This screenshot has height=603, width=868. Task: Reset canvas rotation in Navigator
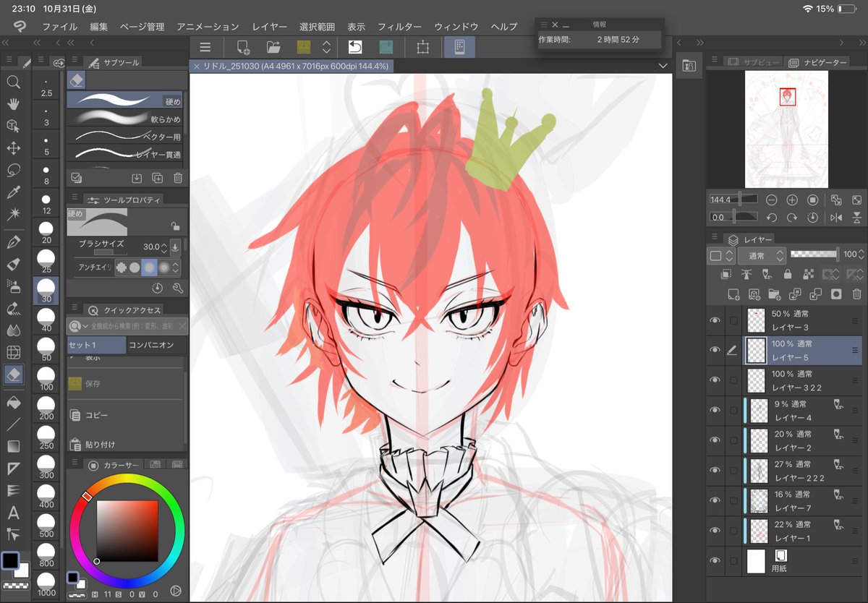(812, 217)
